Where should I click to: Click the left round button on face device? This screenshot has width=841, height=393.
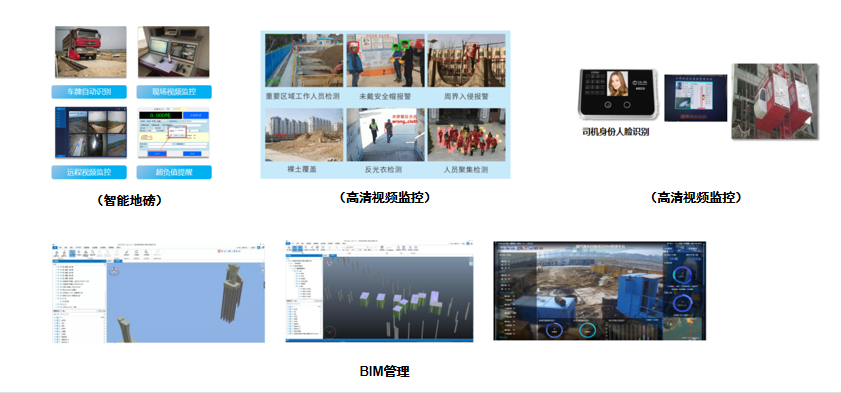click(608, 106)
